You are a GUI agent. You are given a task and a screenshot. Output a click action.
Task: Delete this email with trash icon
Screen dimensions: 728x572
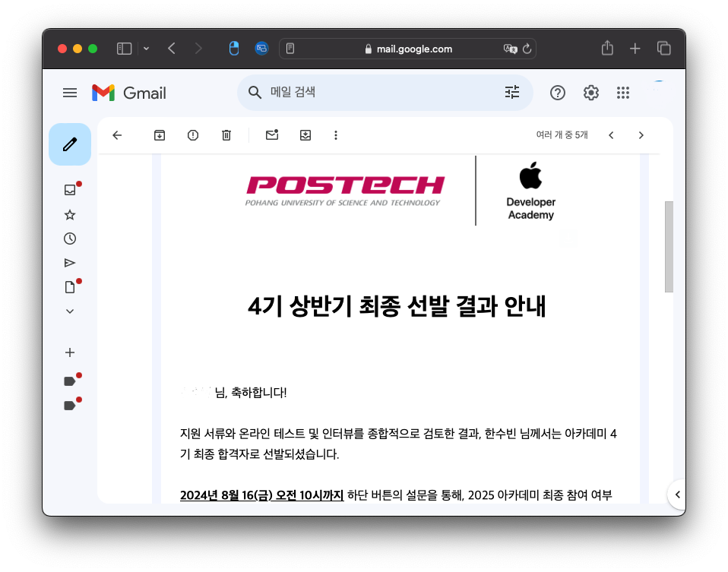coord(226,135)
